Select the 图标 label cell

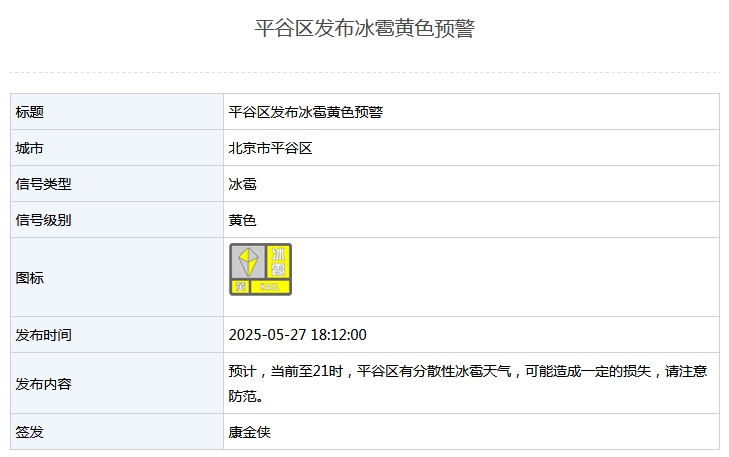coord(117,278)
